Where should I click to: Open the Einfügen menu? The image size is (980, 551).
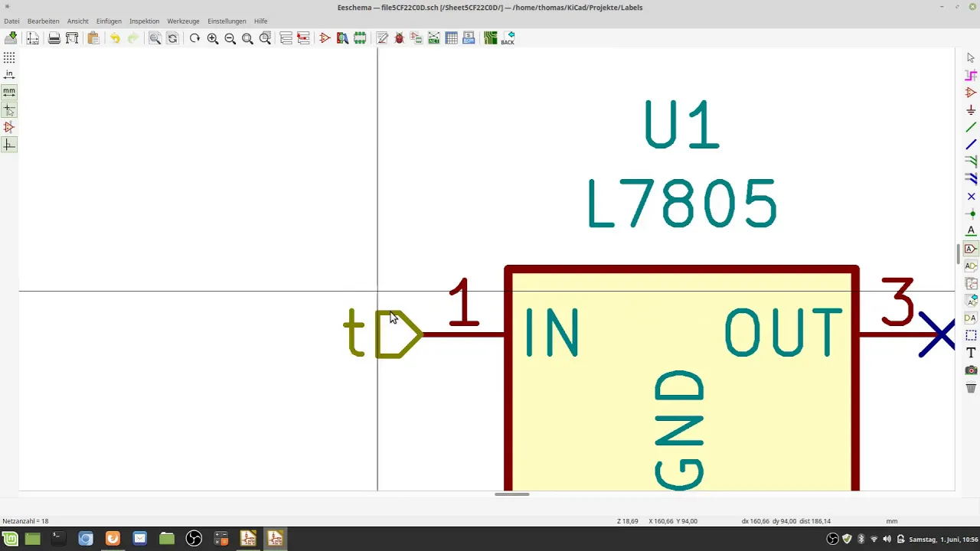pyautogui.click(x=109, y=21)
